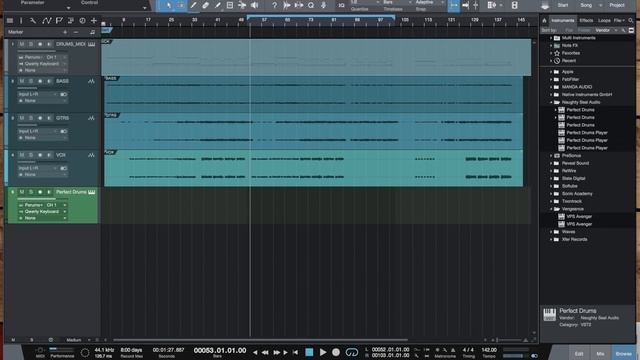Open the Qwerty Keyboard input dropdown on Perfect Drums

point(42,211)
